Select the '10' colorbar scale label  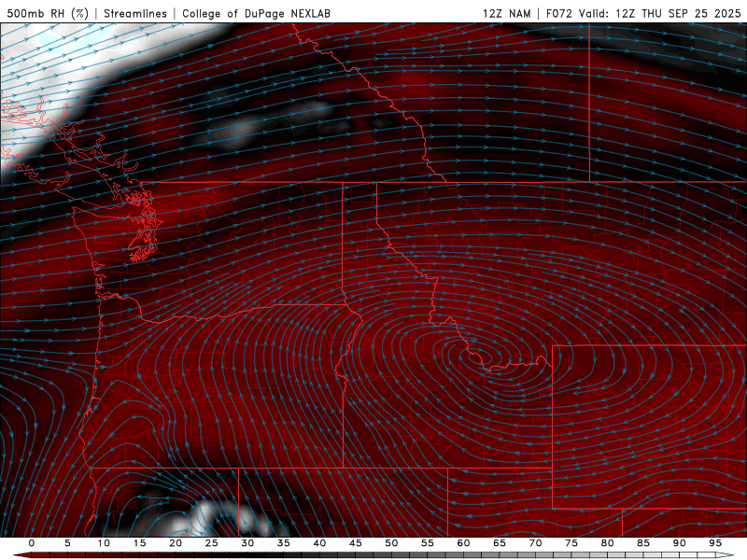click(x=104, y=543)
